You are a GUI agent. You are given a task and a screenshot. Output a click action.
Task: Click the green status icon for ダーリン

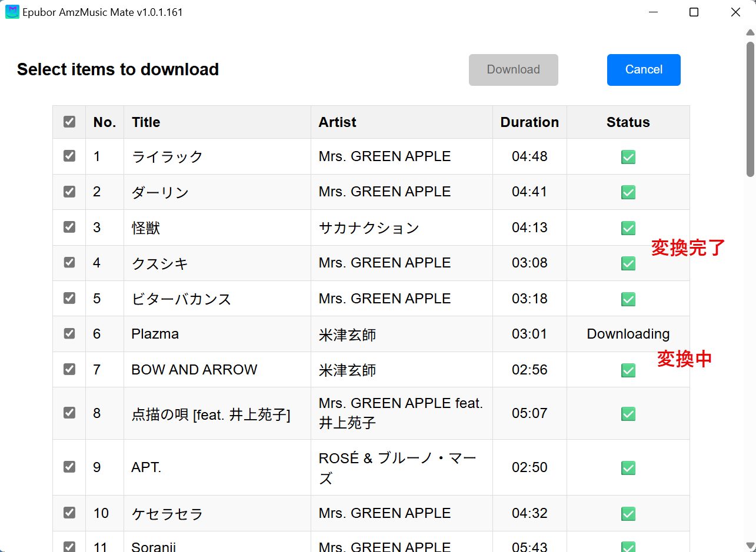click(x=628, y=192)
